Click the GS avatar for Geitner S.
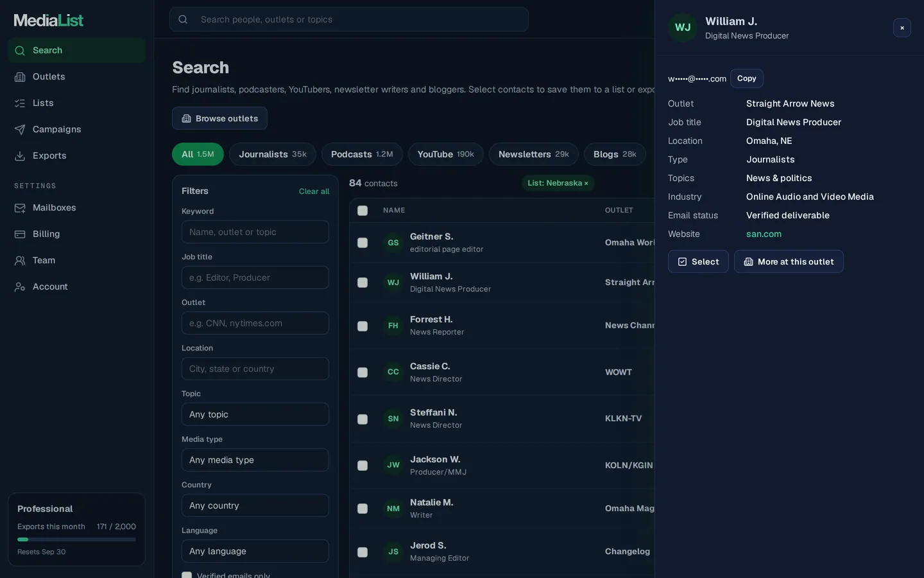924x578 pixels. tap(393, 243)
